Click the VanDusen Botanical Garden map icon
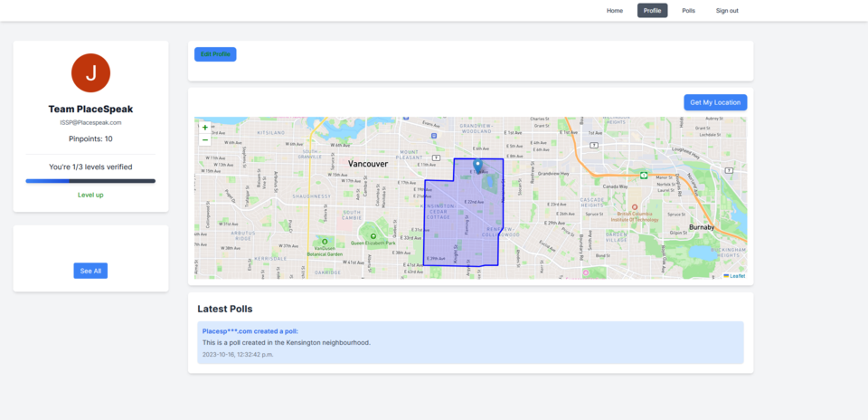Image resolution: width=868 pixels, height=420 pixels. 323,243
